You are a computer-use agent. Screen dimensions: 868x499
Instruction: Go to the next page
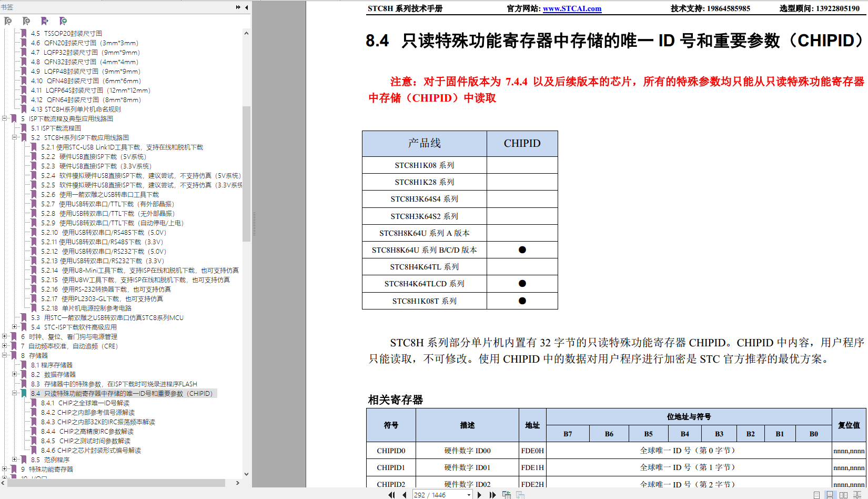[x=479, y=495]
